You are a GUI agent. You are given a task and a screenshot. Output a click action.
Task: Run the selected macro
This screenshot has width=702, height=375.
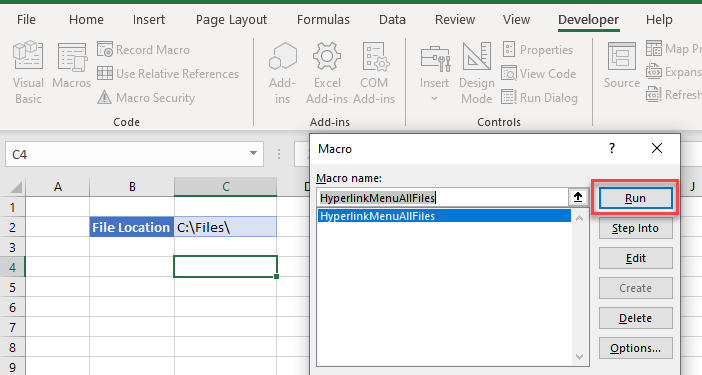(x=635, y=198)
